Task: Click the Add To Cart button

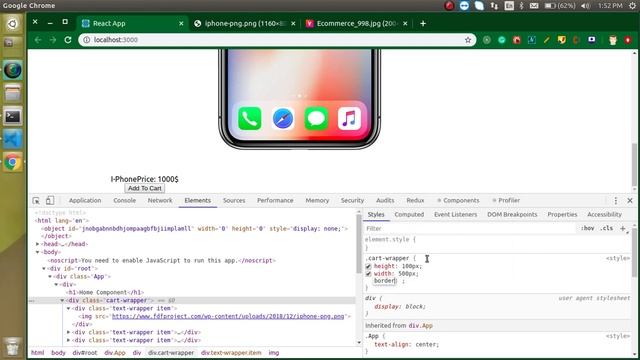Action: coord(144,188)
